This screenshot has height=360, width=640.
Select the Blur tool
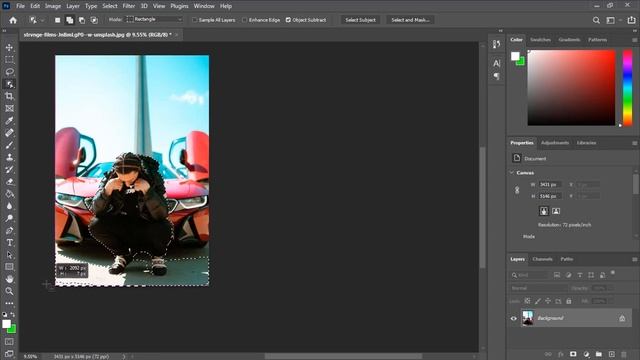pyautogui.click(x=9, y=206)
